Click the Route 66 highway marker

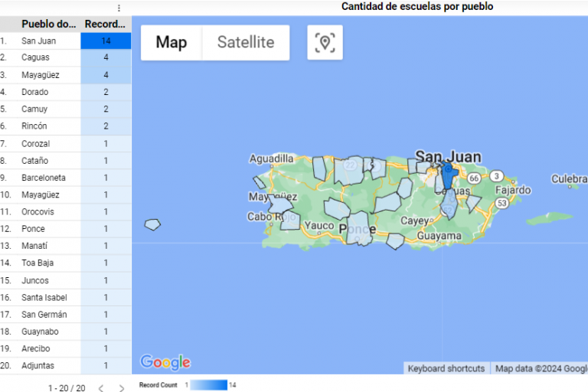(475, 178)
